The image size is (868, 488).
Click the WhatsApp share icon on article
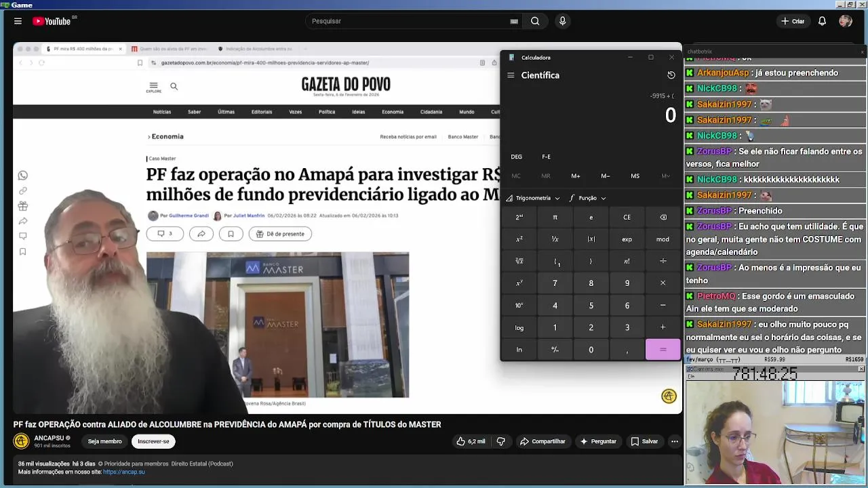click(x=22, y=176)
